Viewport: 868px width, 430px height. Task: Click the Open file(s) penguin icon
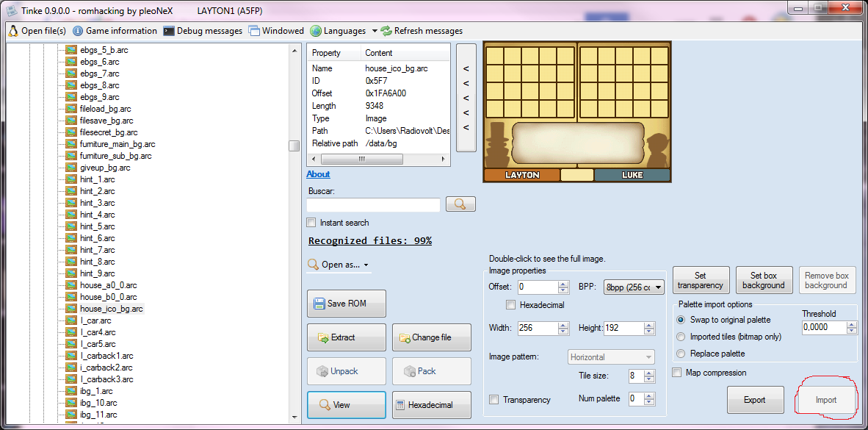[x=13, y=30]
